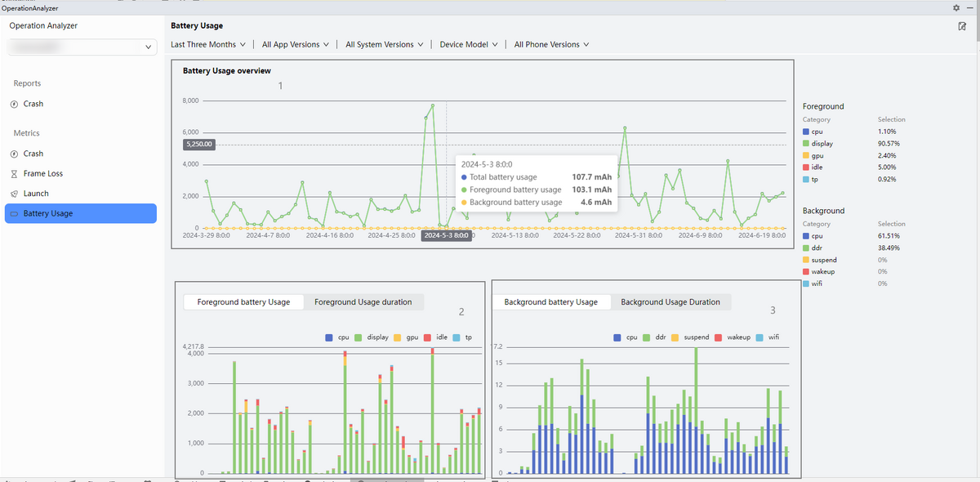Open the application selector combo box
The image size is (980, 482).
pyautogui.click(x=80, y=48)
